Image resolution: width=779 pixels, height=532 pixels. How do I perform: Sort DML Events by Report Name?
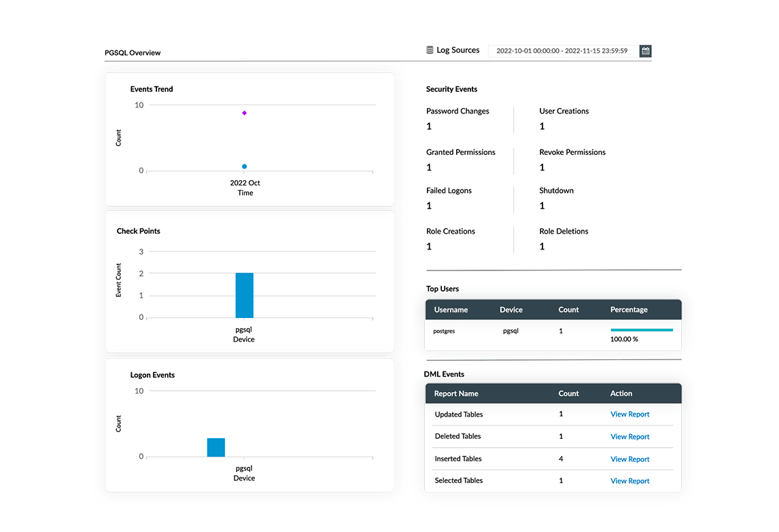tap(456, 393)
